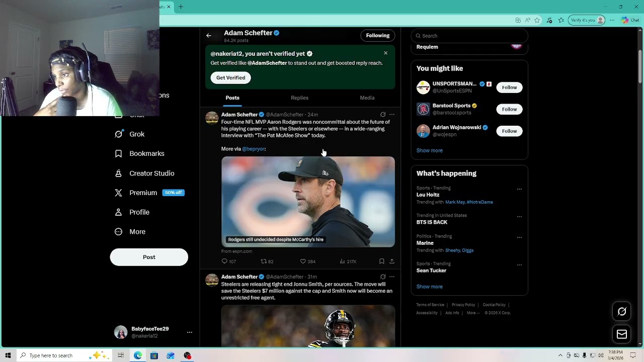Like the Aaron Rodgers post

tap(307, 261)
